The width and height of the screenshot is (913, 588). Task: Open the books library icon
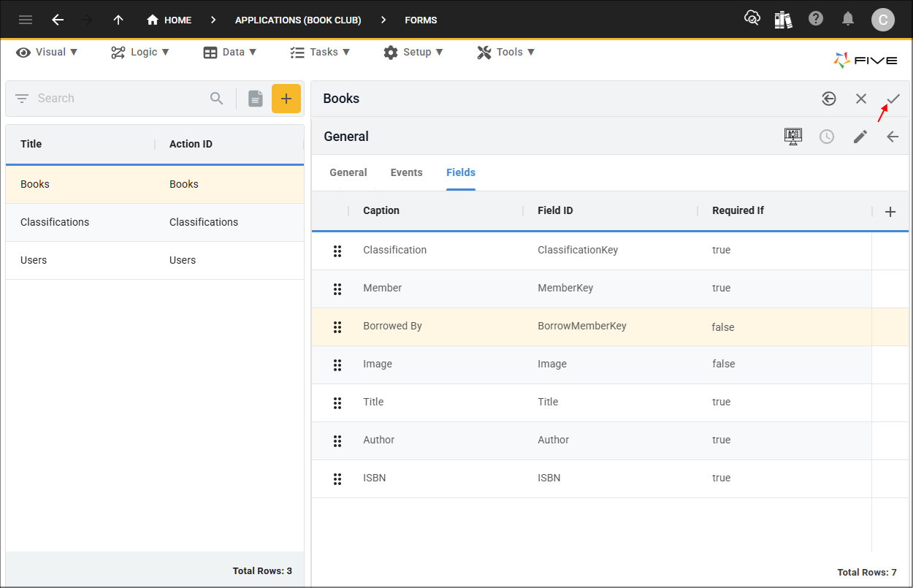784,20
